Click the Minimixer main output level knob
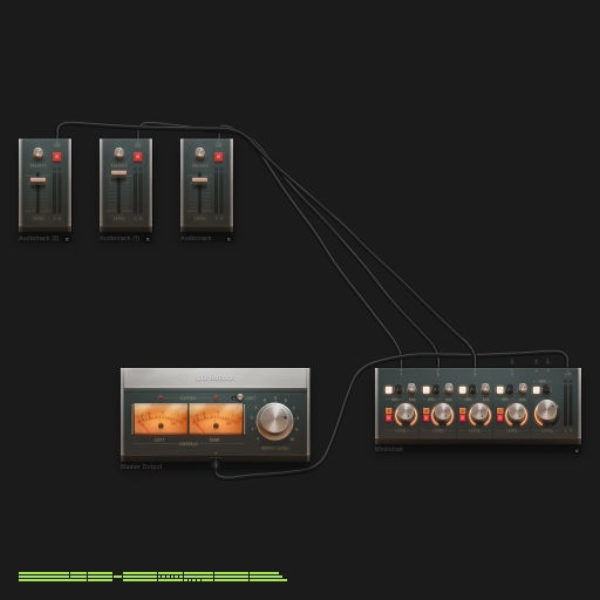Viewport: 600px width, 600px height. click(x=546, y=412)
